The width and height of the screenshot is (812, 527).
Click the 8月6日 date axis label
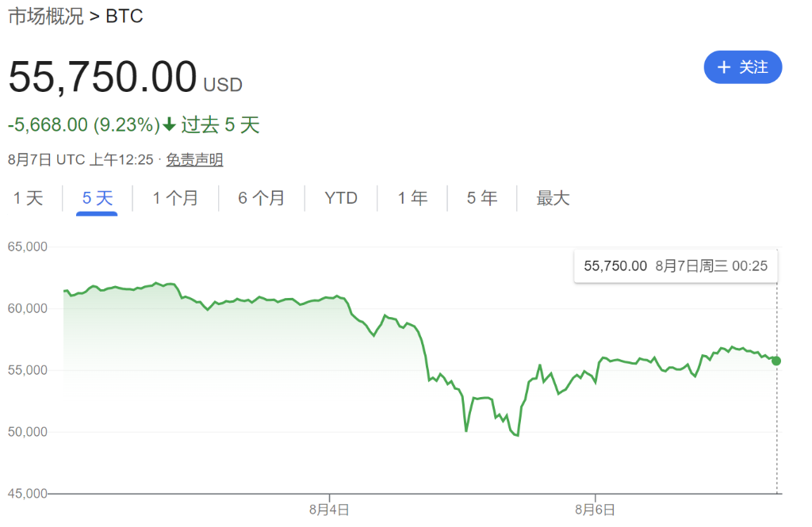(596, 510)
